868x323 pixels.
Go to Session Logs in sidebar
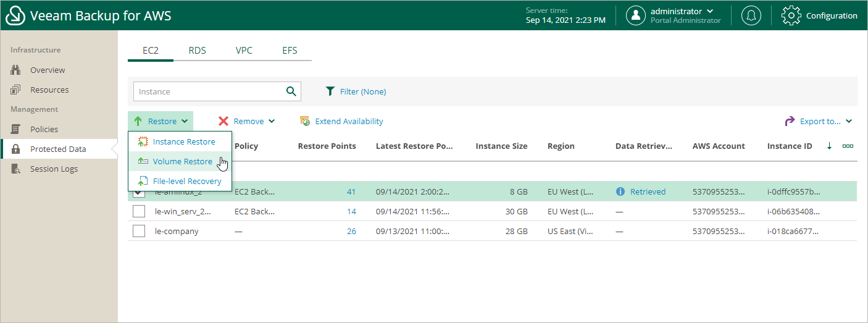54,169
